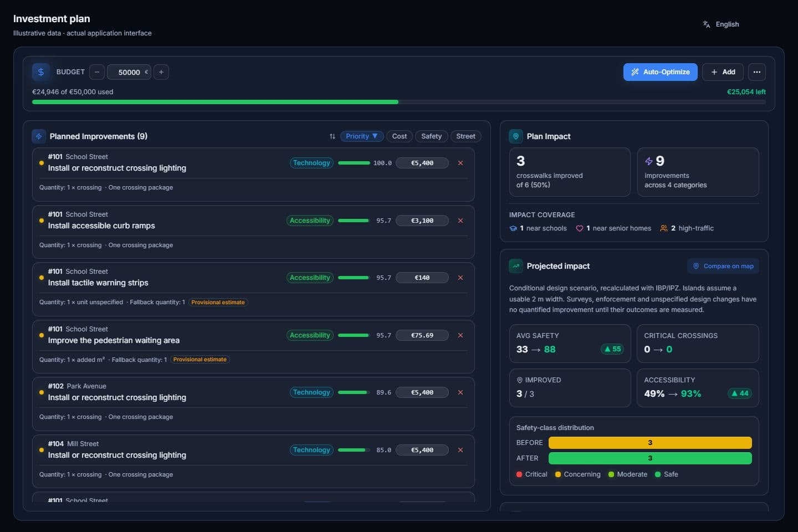Click the Planned Improvements lightning icon
This screenshot has width=798, height=532.
pos(39,136)
